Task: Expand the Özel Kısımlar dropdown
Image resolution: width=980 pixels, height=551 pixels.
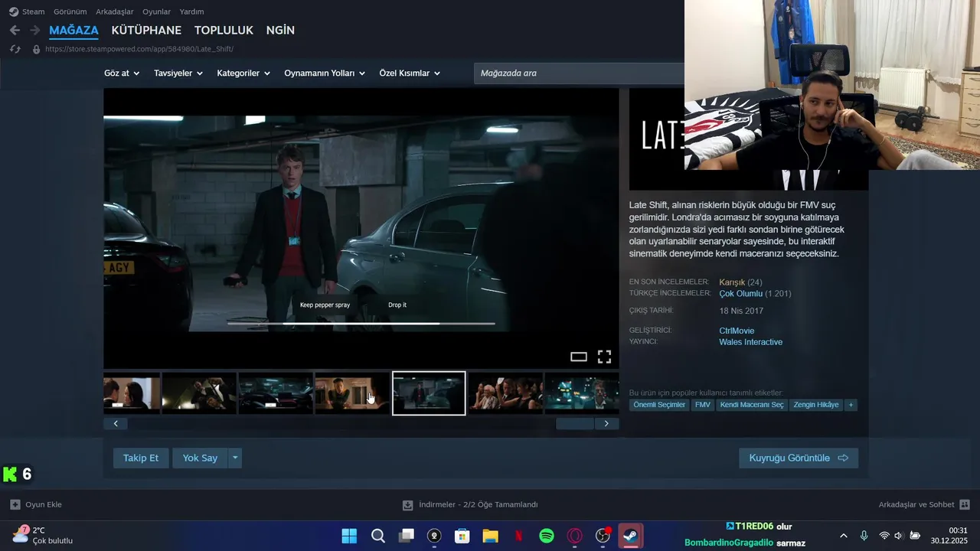Action: pos(410,73)
